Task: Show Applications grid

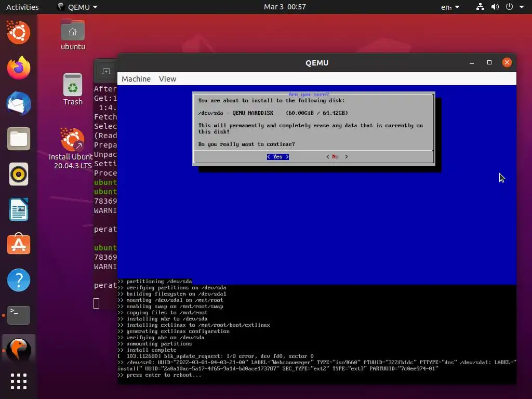Action: [x=18, y=381]
